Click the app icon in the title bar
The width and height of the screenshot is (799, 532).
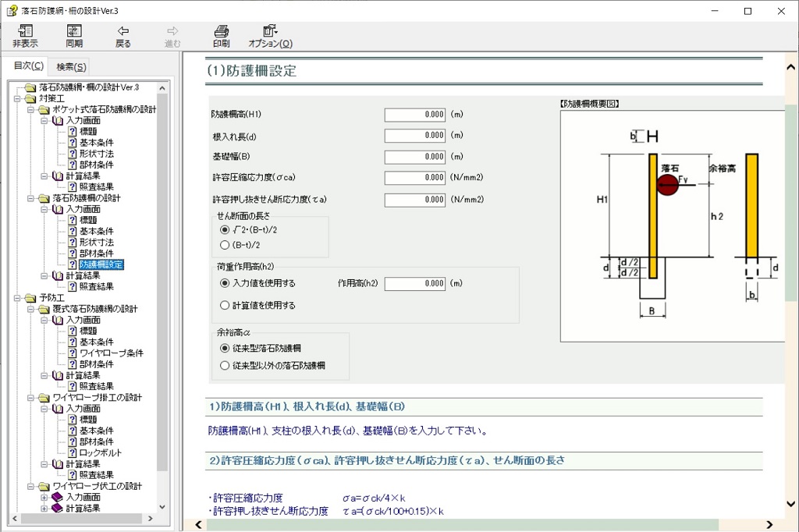(x=11, y=11)
